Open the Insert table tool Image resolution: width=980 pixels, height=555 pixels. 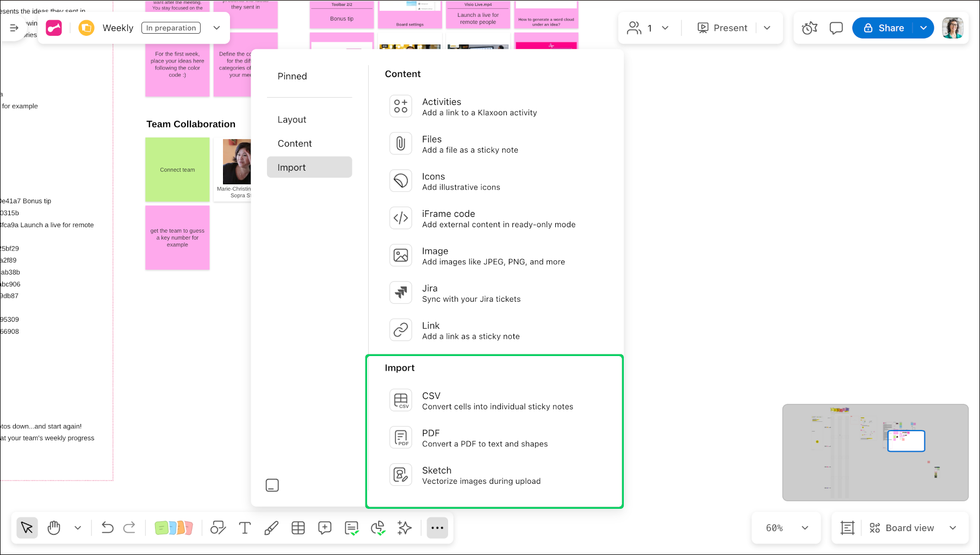(298, 527)
